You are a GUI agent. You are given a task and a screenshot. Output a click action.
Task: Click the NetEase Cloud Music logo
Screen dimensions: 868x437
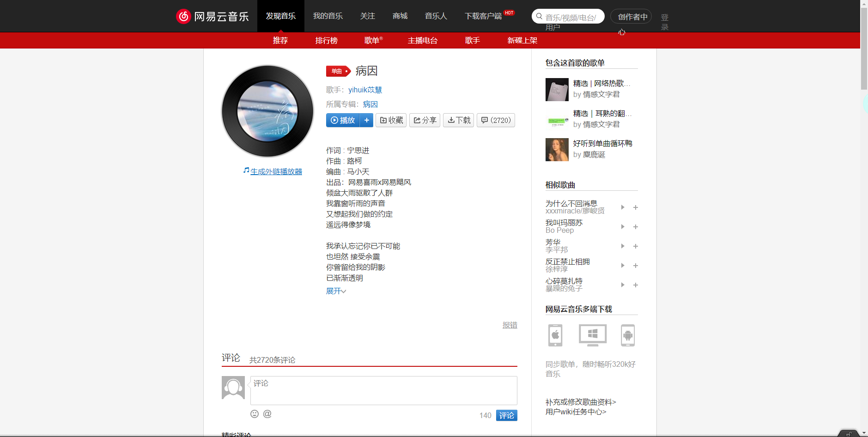212,16
